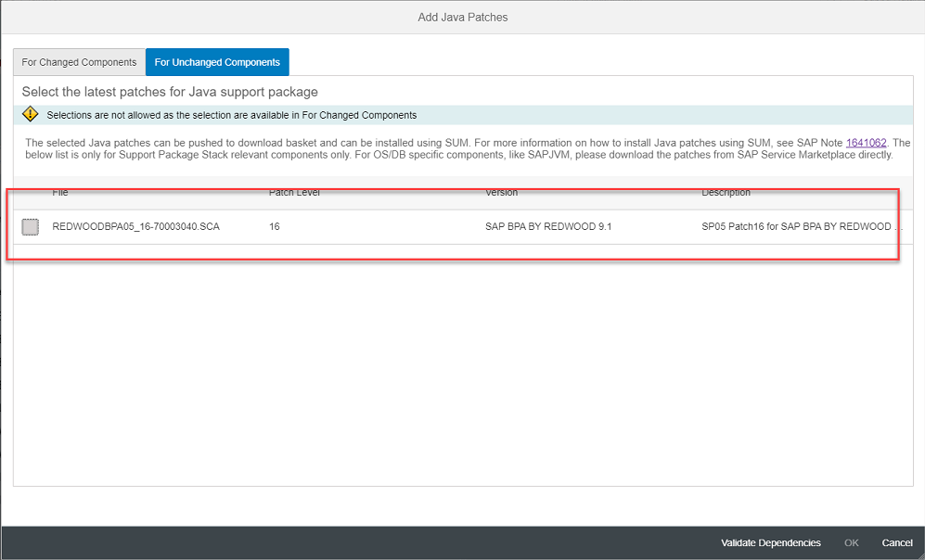This screenshot has height=560, width=925.
Task: Click the patch level value 16
Action: tap(275, 227)
